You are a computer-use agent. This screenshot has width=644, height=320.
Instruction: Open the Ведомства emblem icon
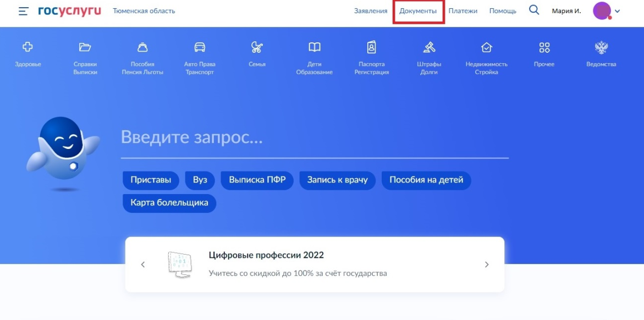pos(601,48)
